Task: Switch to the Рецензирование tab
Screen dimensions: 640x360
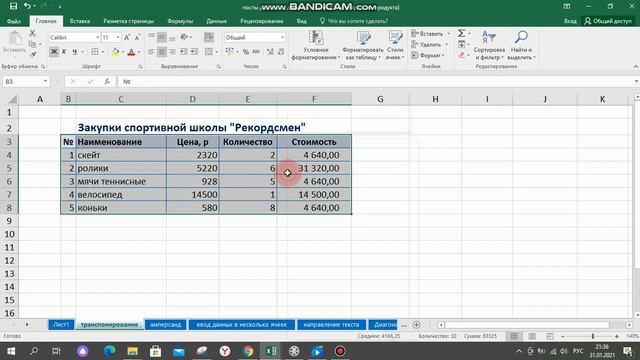Action: click(261, 21)
